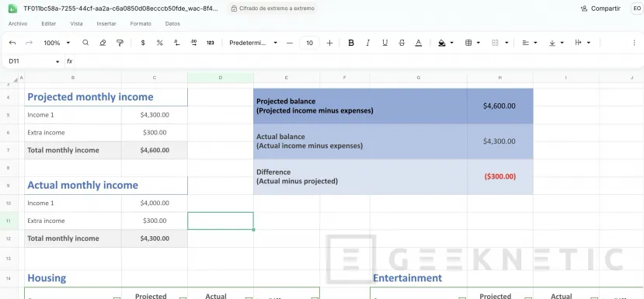Image resolution: width=644 pixels, height=299 pixels.
Task: Click the borders grid icon
Action: [468, 43]
